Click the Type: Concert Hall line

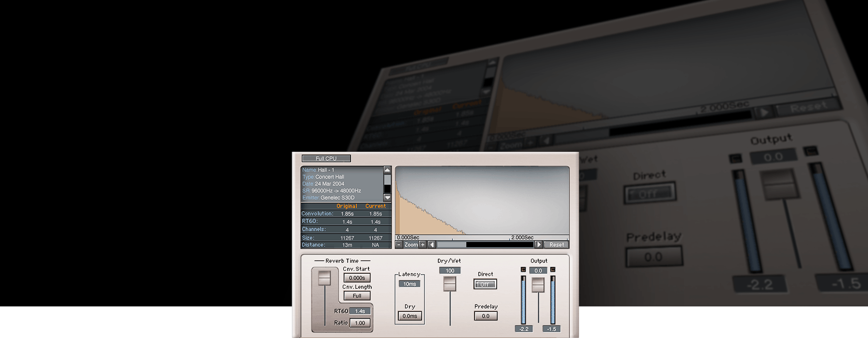(323, 177)
